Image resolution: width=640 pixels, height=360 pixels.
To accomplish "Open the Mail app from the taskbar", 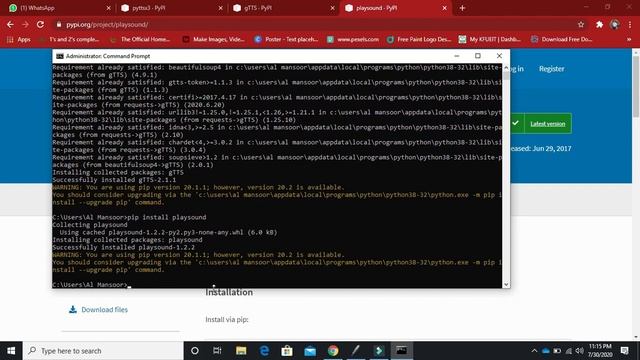I will tap(310, 351).
